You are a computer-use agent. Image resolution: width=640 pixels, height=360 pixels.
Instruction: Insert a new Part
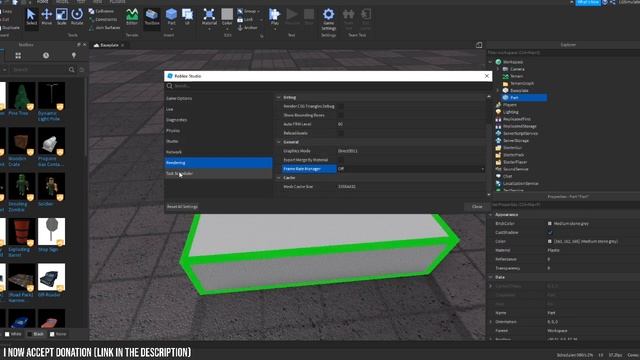click(171, 17)
